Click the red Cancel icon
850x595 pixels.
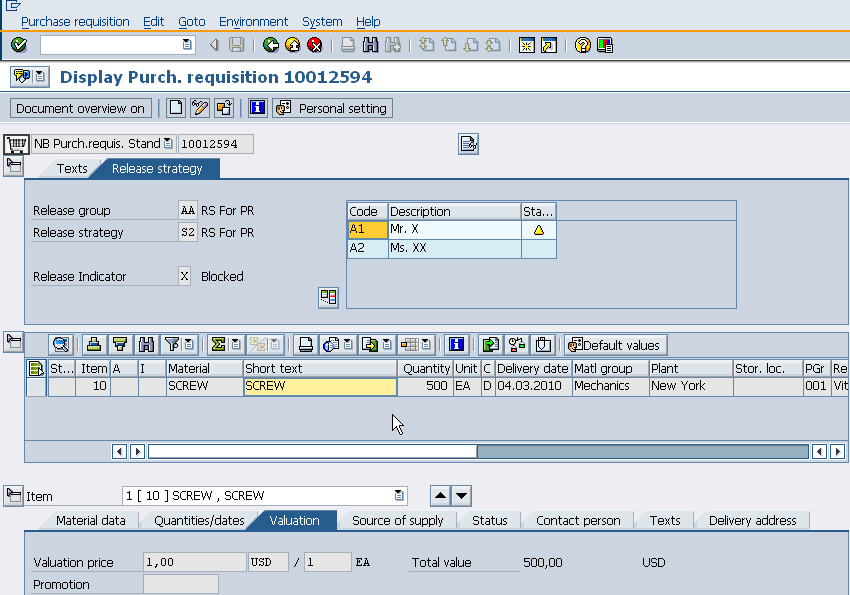pos(315,45)
